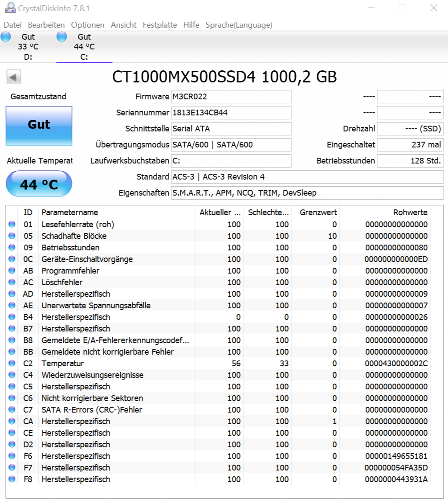Close the CrystalDiskInfo window

[433, 8]
